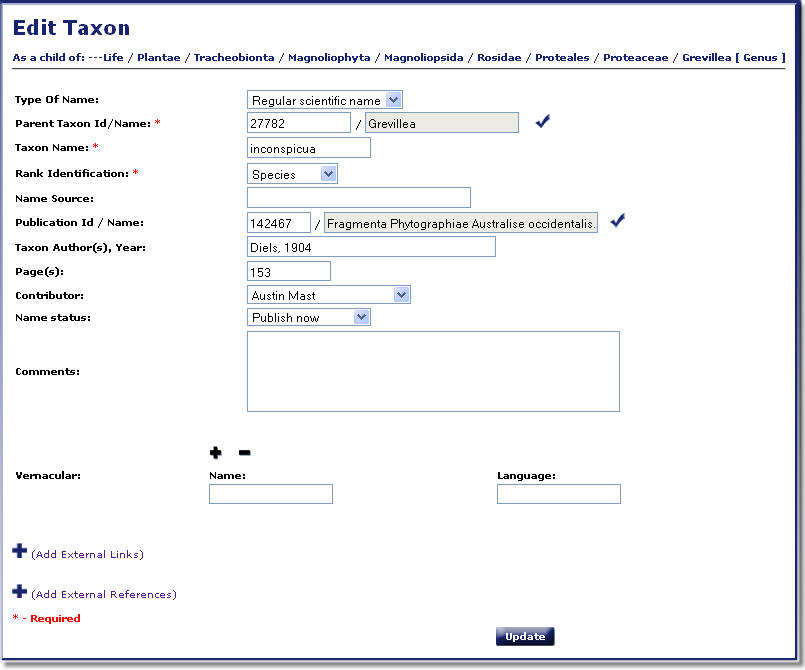Open the Grevillea breadcrumb link
The height and width of the screenshot is (670, 805).
tap(705, 58)
